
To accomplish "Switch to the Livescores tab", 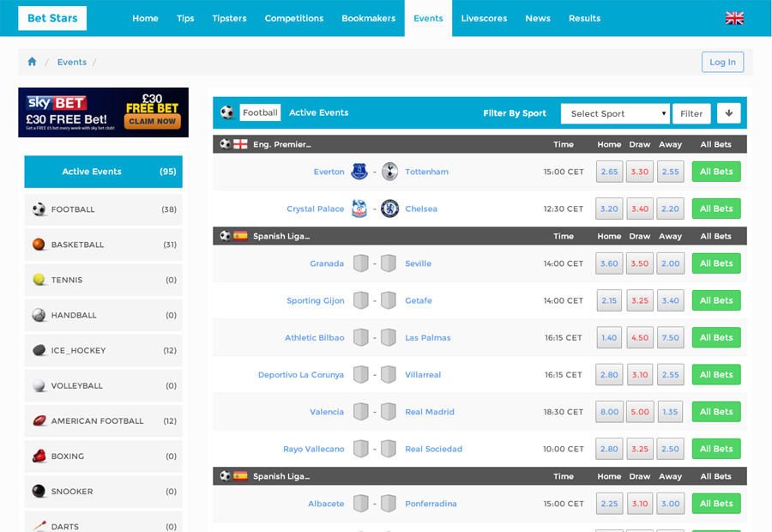I will tap(484, 18).
